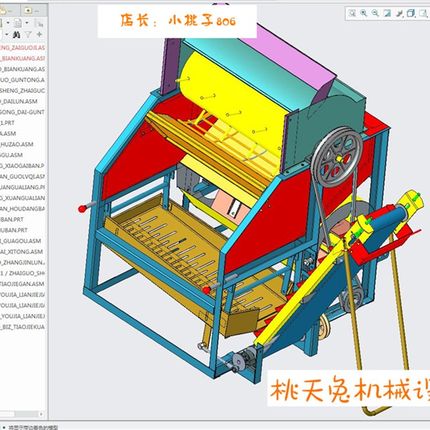430x430 pixels.
Task: Select tree item ending _DAILUN.ASM
Action: (19, 101)
